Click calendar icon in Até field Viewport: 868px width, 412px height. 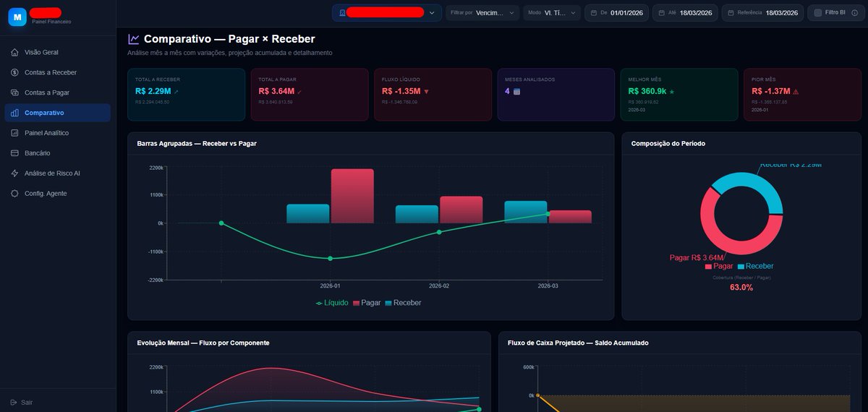(662, 12)
